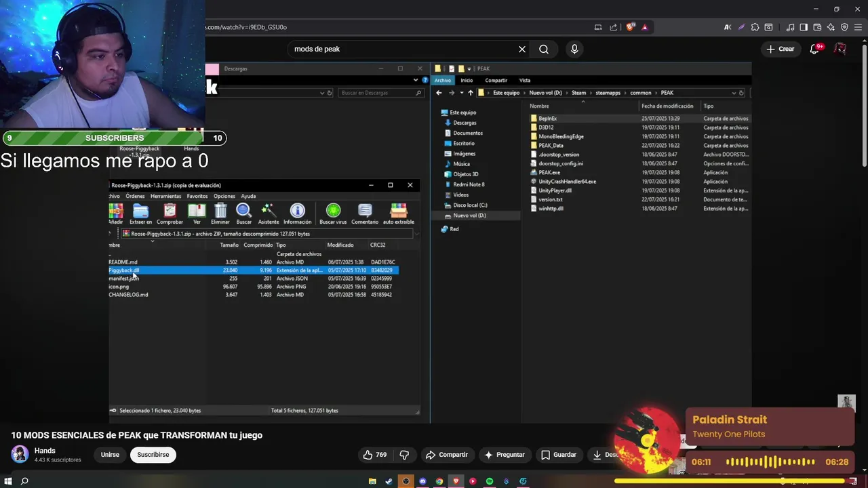868x488 pixels.
Task: Click WinRAR Comentario icon
Action: pyautogui.click(x=365, y=214)
